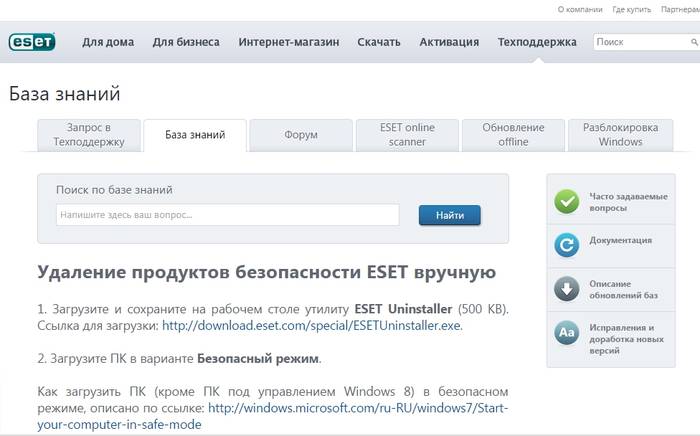The width and height of the screenshot is (700, 436).
Task: Click the Aa fixes icon
Action: click(567, 332)
